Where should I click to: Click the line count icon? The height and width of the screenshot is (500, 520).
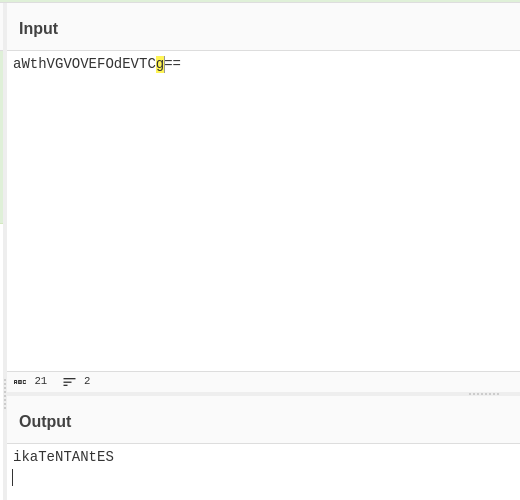click(69, 382)
